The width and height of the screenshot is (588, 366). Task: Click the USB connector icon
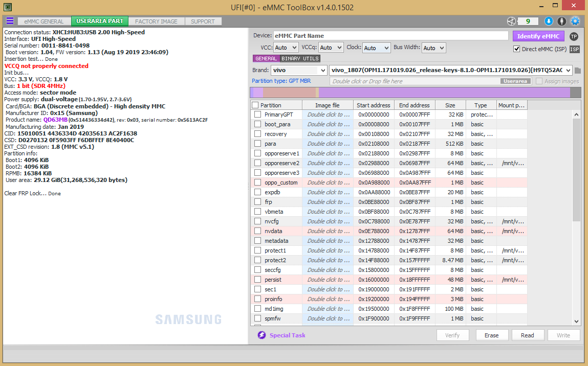tap(561, 21)
